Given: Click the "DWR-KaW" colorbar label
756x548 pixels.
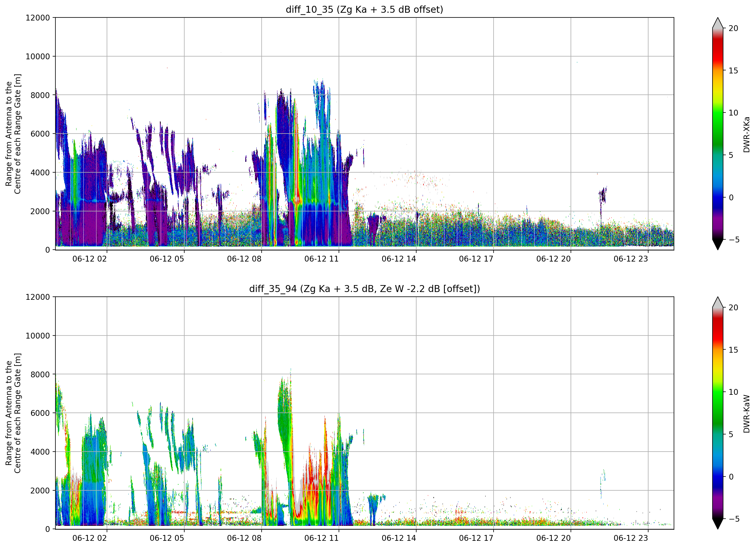Looking at the screenshot, I should [746, 414].
